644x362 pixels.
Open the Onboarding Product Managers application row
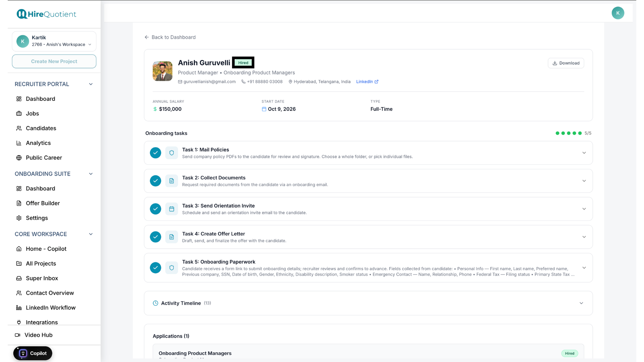[368, 351]
